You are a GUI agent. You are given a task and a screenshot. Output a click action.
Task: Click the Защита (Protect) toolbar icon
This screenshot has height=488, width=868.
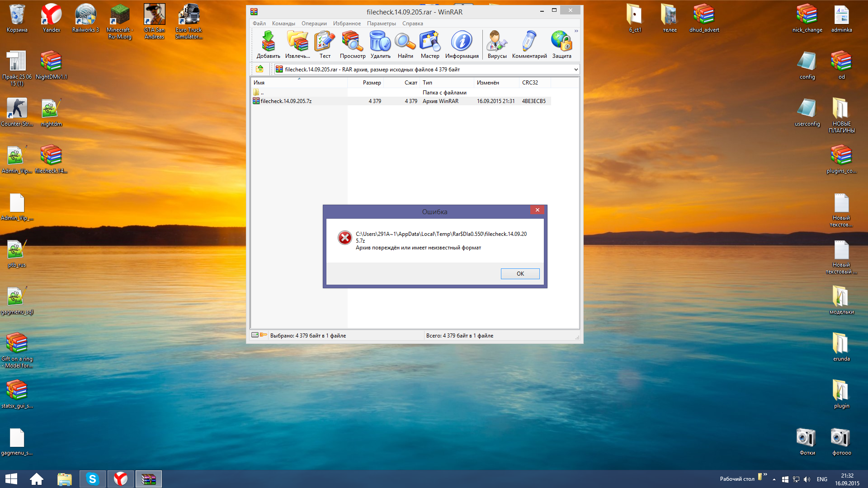(561, 44)
